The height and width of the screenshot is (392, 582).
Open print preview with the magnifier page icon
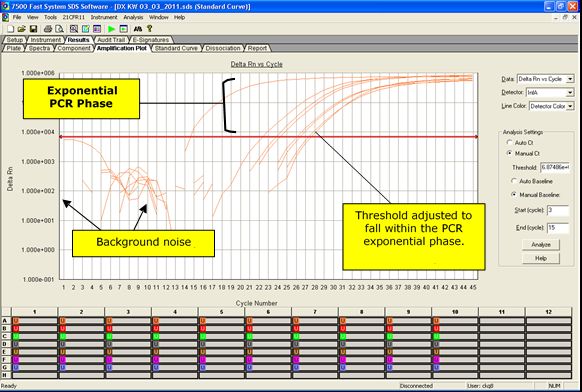tap(59, 29)
